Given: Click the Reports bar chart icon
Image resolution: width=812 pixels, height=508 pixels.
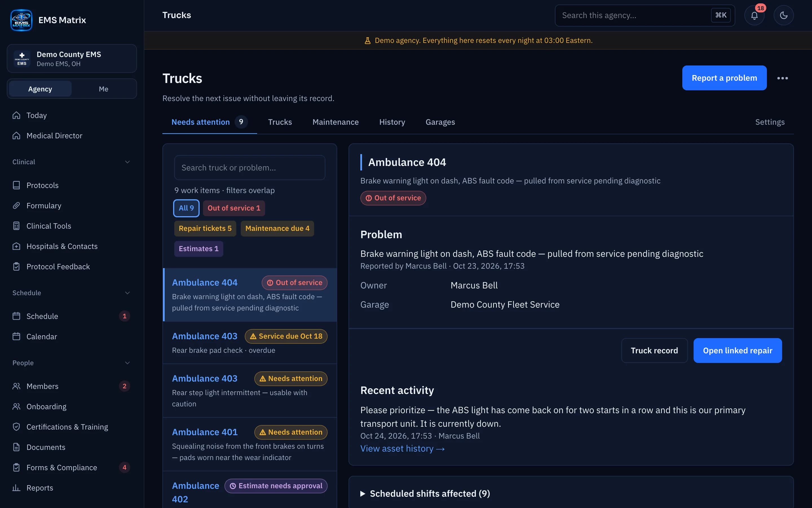Looking at the screenshot, I should [16, 488].
